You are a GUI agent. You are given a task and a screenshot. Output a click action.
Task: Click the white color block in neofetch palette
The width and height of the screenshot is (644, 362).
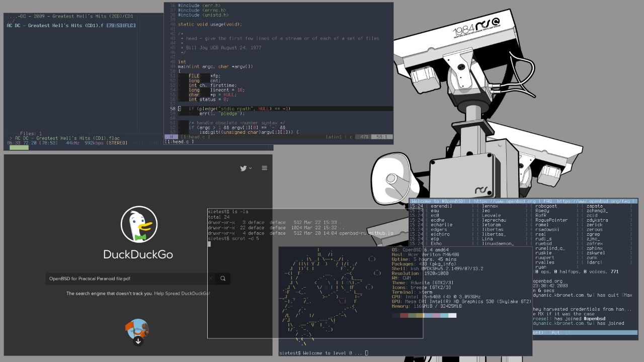click(x=452, y=315)
